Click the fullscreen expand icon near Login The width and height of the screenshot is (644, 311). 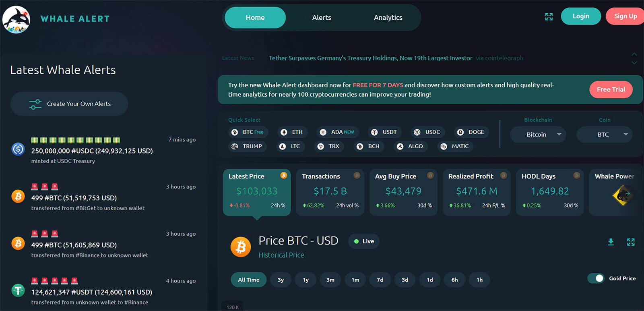click(x=549, y=17)
